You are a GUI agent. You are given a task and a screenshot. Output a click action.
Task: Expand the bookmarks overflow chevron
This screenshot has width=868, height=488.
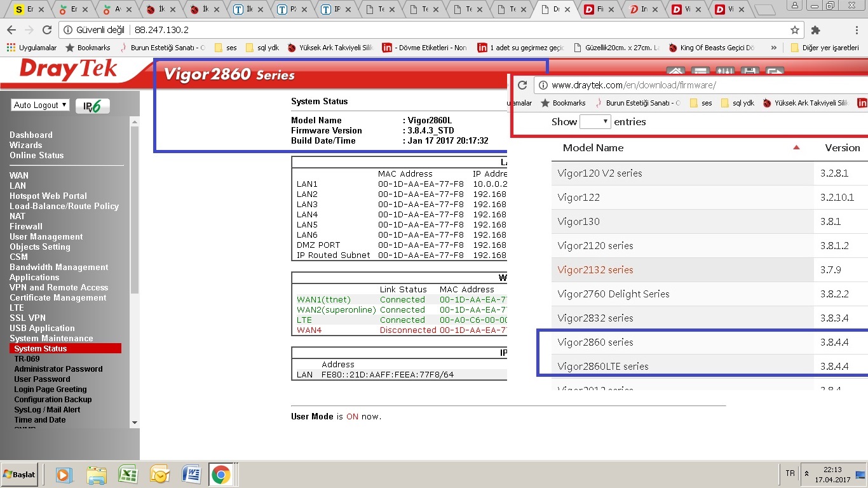point(773,48)
